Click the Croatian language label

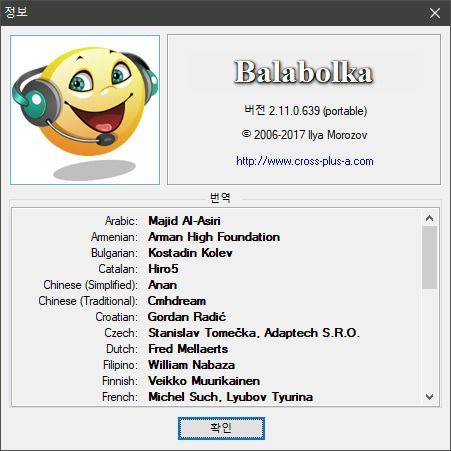click(x=117, y=317)
